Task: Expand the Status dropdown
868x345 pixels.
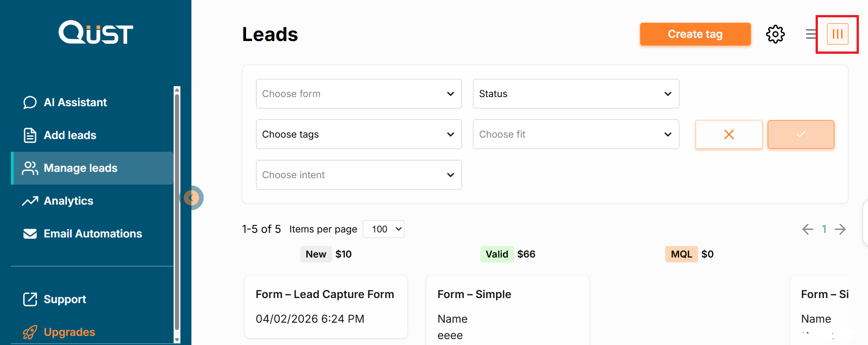Action: point(575,94)
